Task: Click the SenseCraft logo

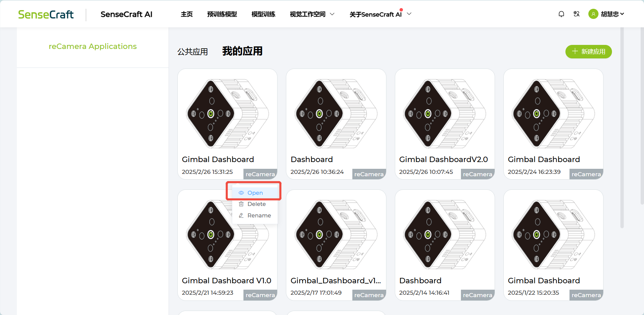Action: point(46,14)
